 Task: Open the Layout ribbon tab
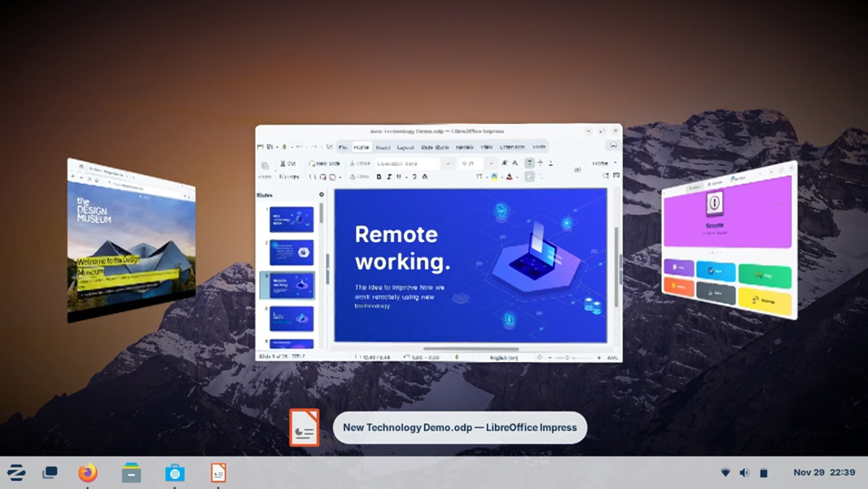point(406,148)
